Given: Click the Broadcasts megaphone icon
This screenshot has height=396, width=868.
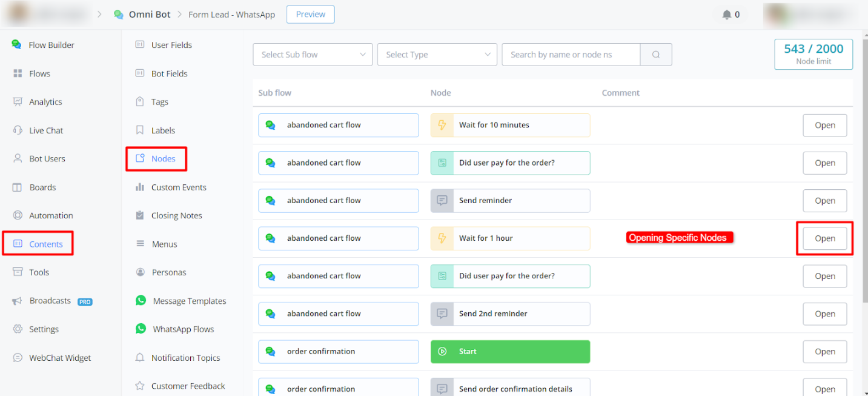Looking at the screenshot, I should pyautogui.click(x=18, y=301).
